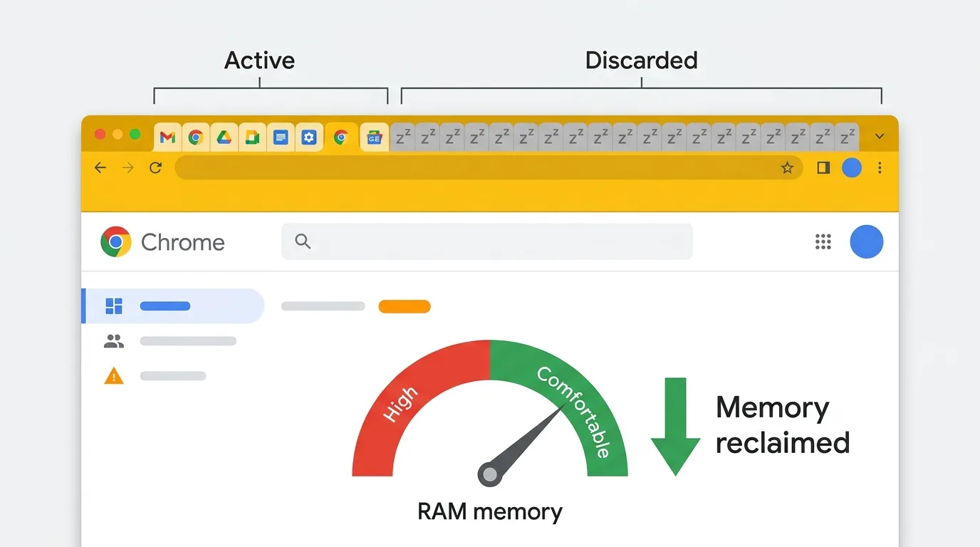Image resolution: width=980 pixels, height=547 pixels.
Task: Open the people item in sidebar
Action: point(171,341)
